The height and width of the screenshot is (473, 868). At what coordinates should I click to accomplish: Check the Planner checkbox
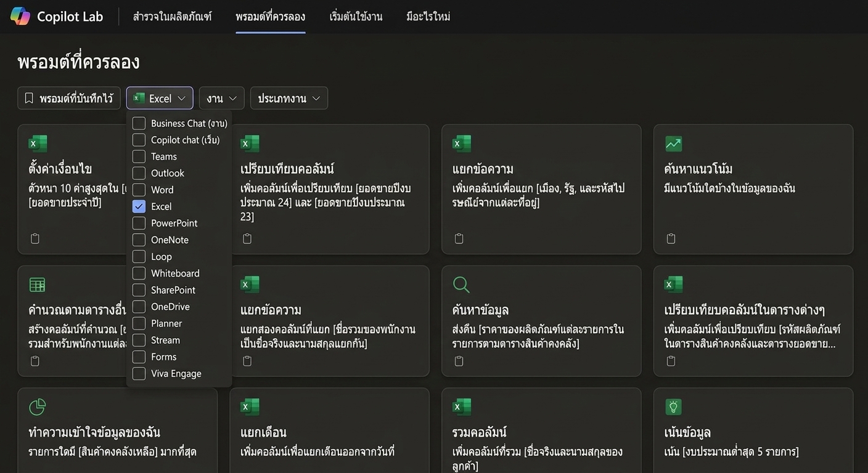tap(139, 323)
